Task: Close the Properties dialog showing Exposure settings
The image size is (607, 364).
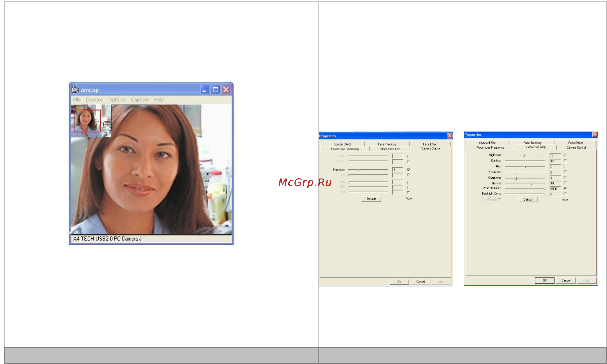Action: (449, 136)
